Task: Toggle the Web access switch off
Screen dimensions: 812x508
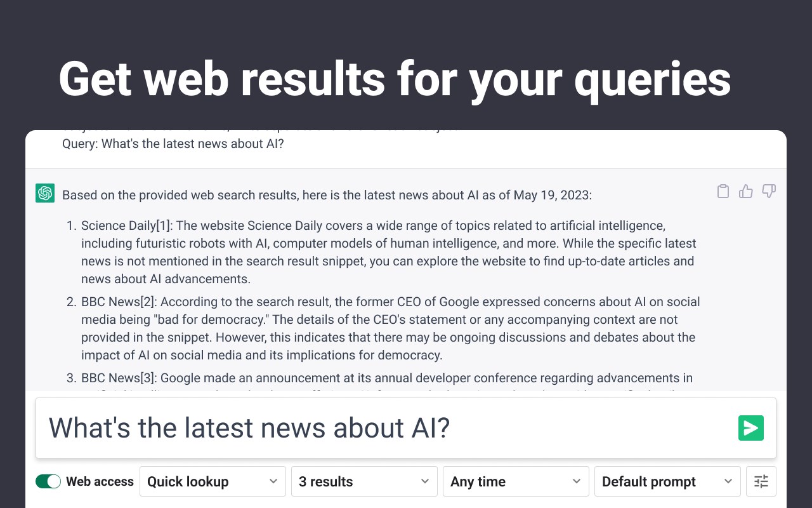Action: 48,481
